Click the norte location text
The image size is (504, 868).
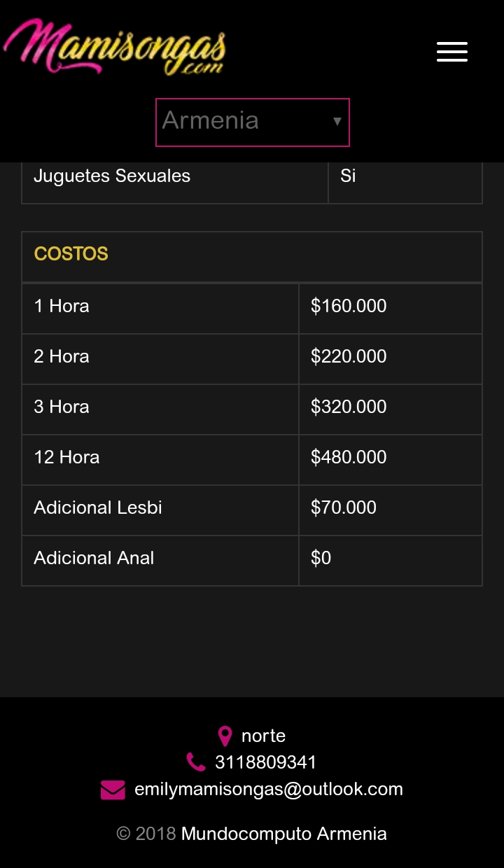(x=263, y=736)
